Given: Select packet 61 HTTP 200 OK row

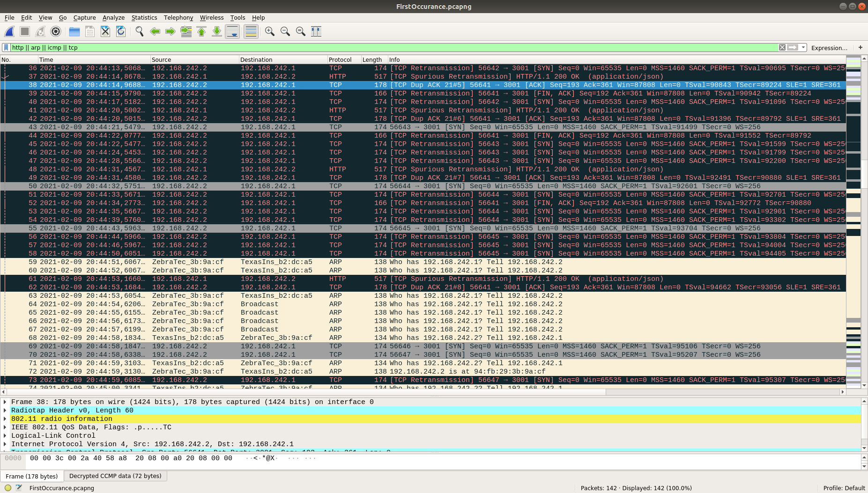Looking at the screenshot, I should click(x=423, y=279).
